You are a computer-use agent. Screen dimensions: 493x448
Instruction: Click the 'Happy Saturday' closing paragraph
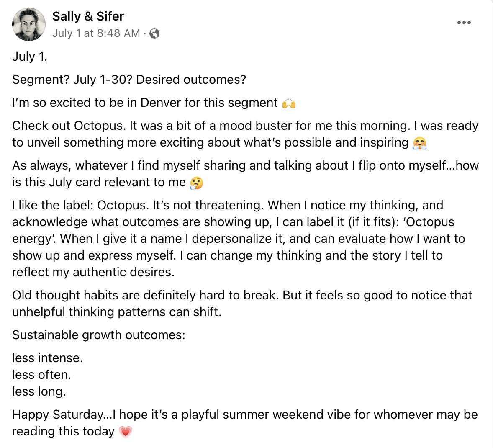[x=245, y=423]
